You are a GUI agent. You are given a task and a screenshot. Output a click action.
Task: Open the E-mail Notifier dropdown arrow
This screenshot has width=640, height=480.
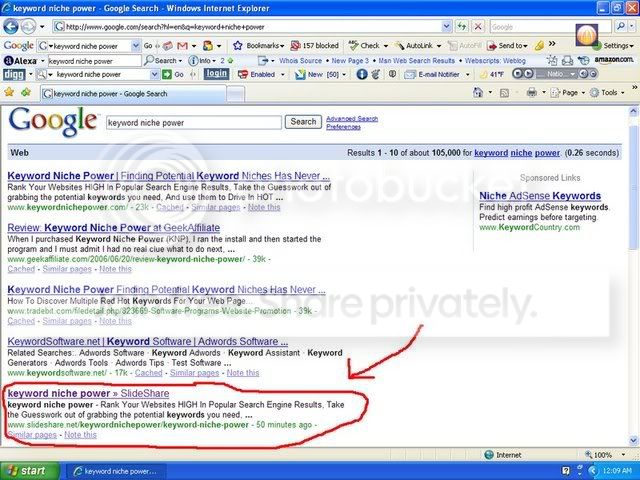[467, 75]
